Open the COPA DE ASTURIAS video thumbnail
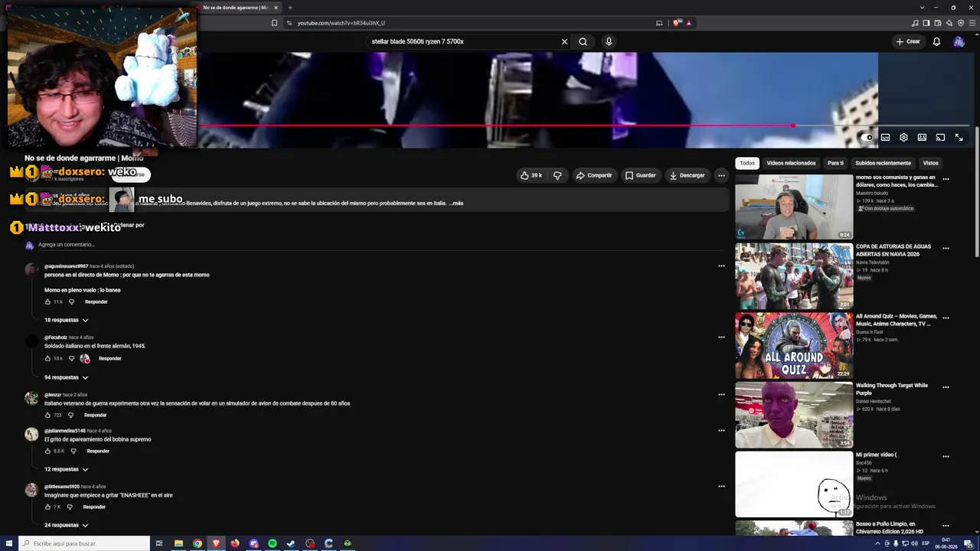 coord(794,276)
